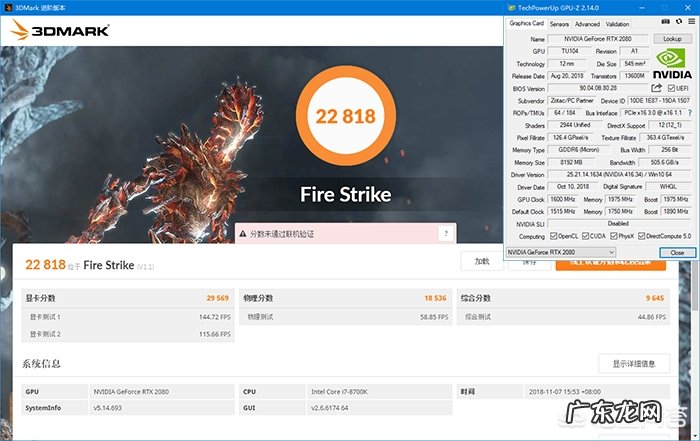The width and height of the screenshot is (700, 441).
Task: Click the Memory Size value 8192 MB
Action: (571, 162)
